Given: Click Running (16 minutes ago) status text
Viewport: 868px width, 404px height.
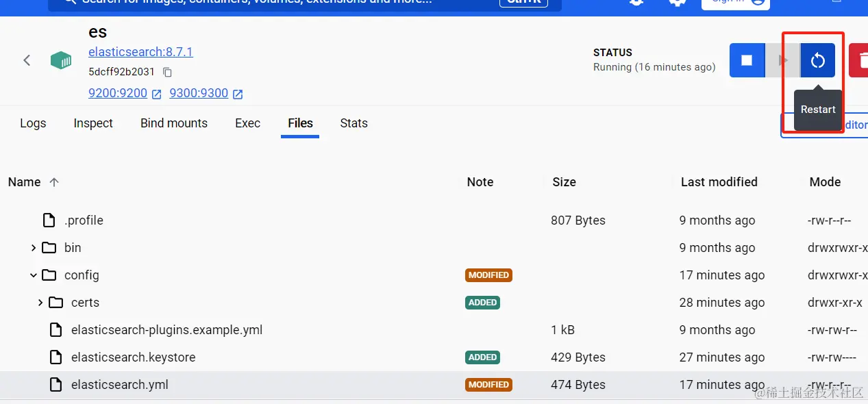Looking at the screenshot, I should (x=654, y=67).
